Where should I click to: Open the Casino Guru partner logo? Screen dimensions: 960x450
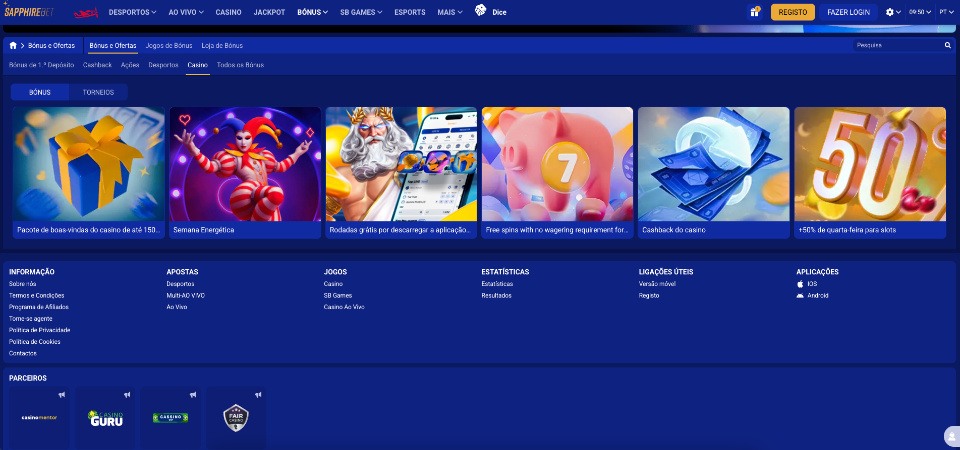click(x=105, y=418)
